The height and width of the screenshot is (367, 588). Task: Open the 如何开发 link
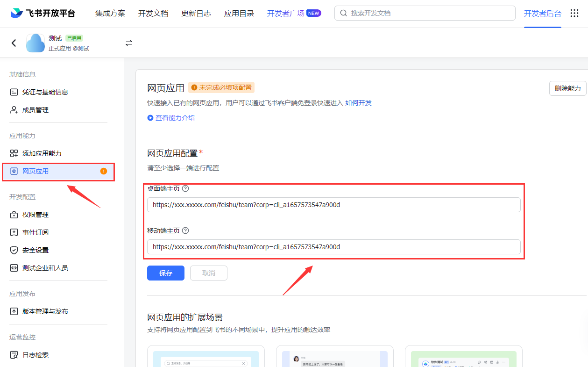click(358, 103)
